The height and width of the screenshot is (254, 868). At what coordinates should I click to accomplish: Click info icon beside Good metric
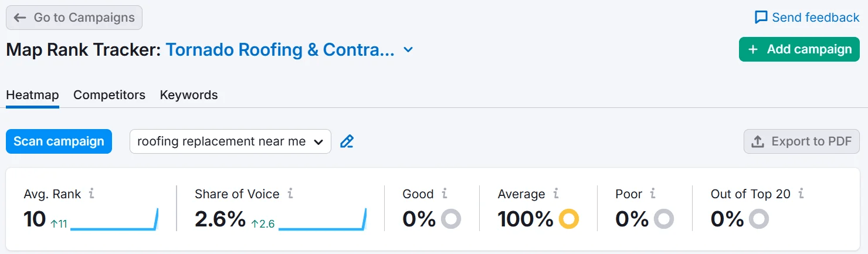coord(445,194)
